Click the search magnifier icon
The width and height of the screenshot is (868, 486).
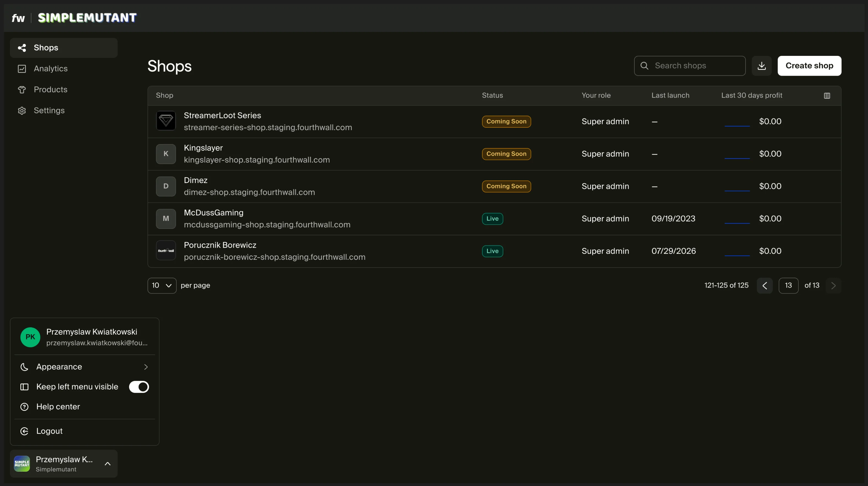tap(644, 66)
